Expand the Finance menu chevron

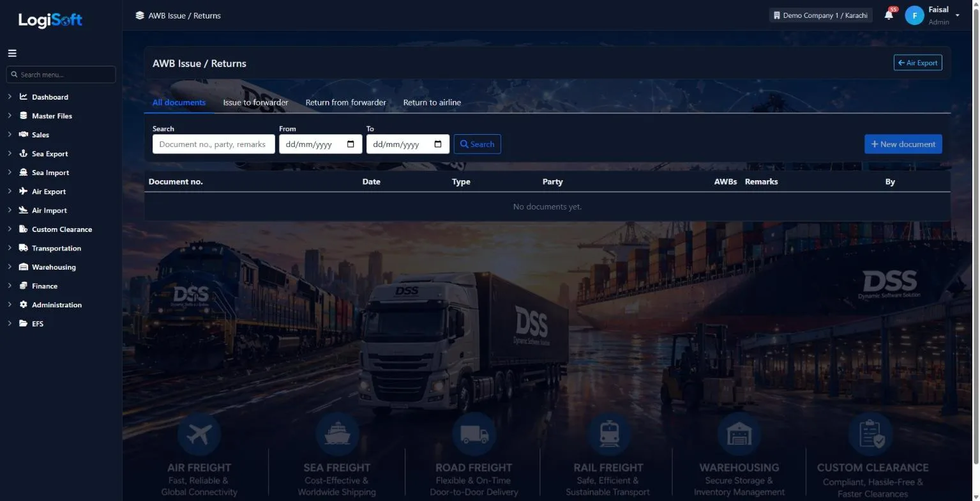click(x=10, y=286)
